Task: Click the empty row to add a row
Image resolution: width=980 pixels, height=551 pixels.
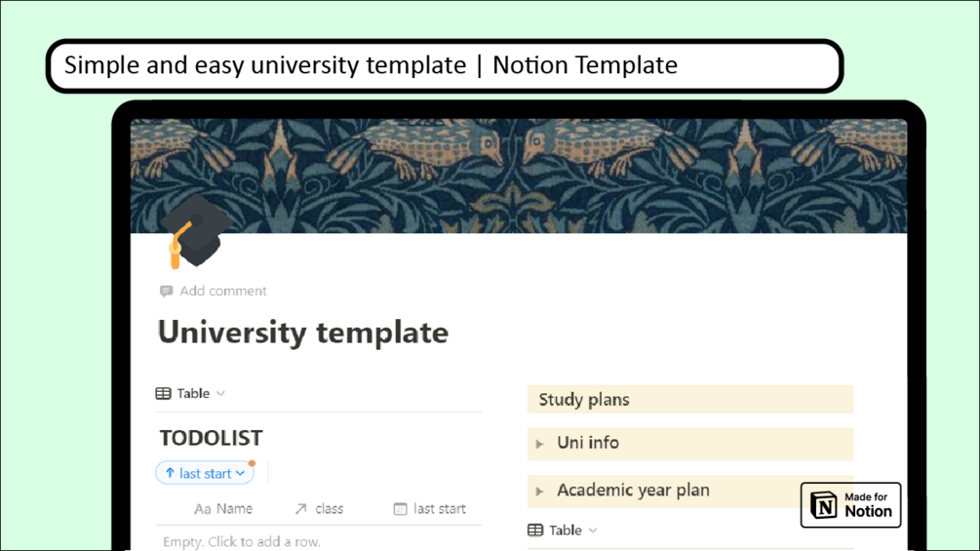Action: 242,541
